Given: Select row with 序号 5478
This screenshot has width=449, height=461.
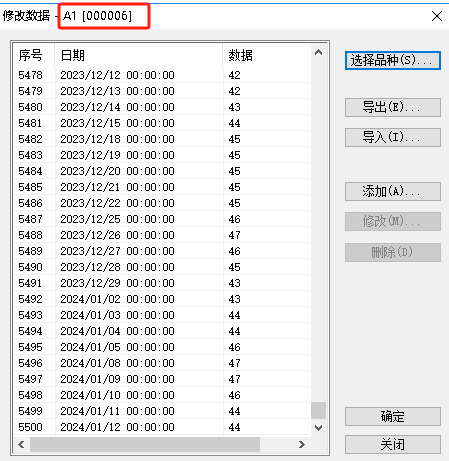Looking at the screenshot, I should pos(162,75).
